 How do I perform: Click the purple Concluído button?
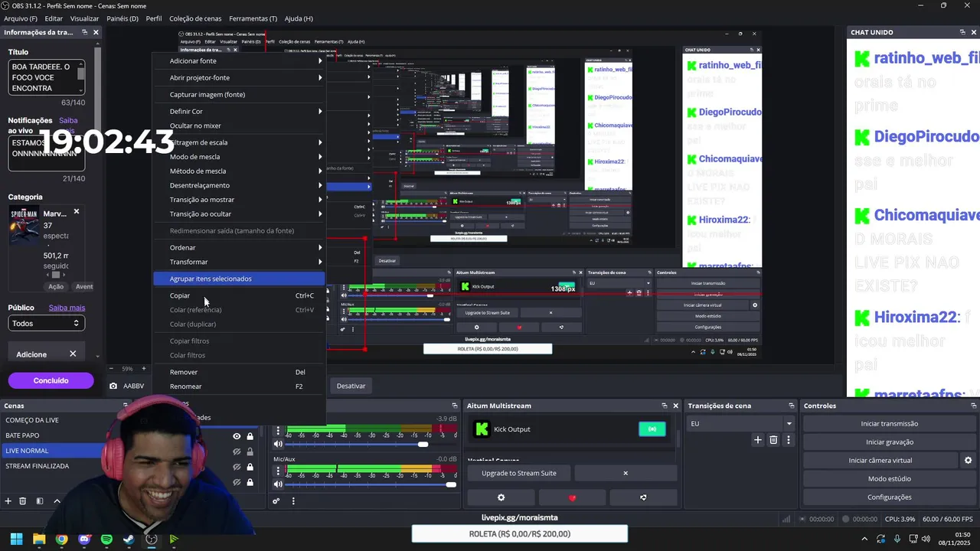pos(51,380)
